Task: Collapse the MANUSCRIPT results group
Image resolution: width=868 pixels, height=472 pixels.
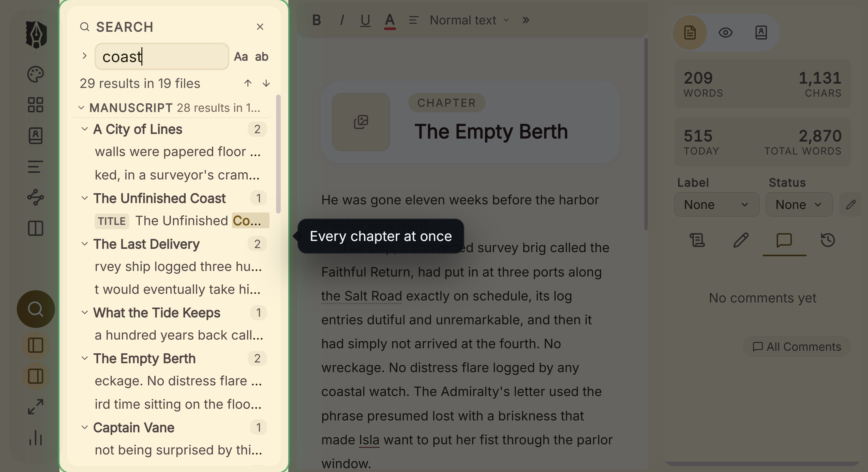Action: pos(81,108)
